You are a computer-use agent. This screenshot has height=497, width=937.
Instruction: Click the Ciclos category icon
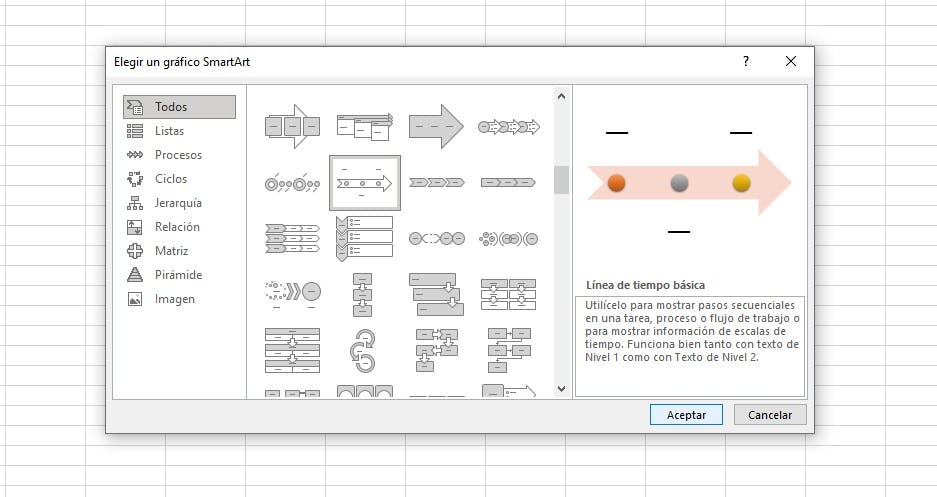click(135, 179)
